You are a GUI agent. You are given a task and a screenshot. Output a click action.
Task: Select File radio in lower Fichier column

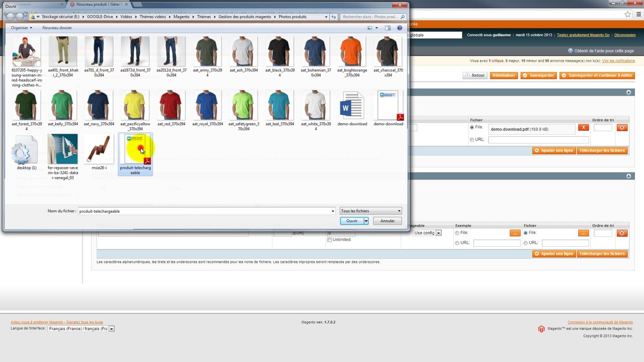[526, 233]
